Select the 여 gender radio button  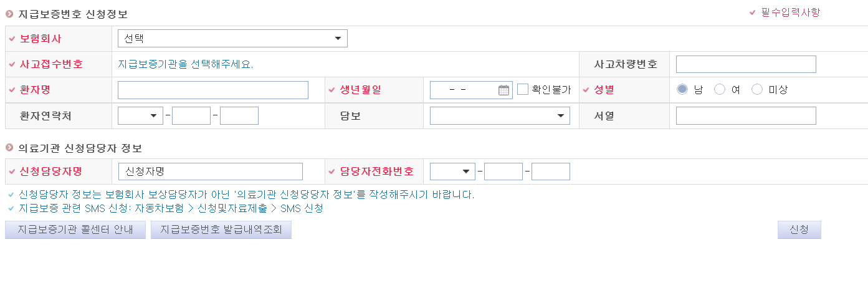(x=720, y=89)
